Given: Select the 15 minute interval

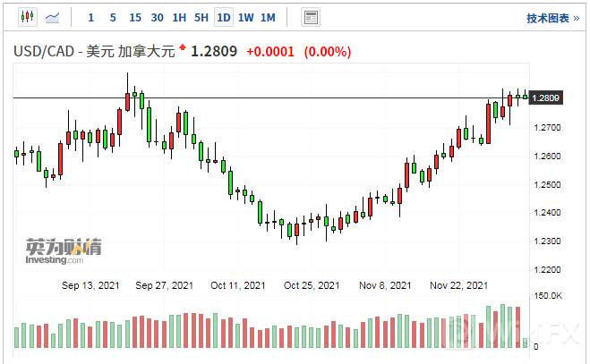Looking at the screenshot, I should point(134,17).
